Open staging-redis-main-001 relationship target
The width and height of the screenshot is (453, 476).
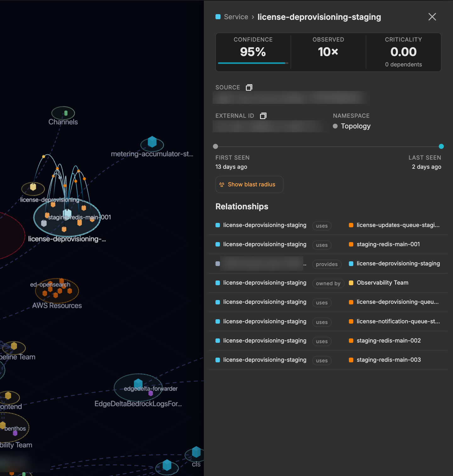click(x=388, y=244)
